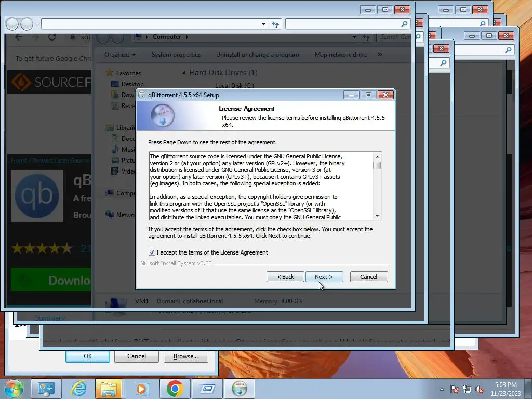Image resolution: width=532 pixels, height=399 pixels.
Task: Show hidden system tray icons
Action: click(442, 389)
